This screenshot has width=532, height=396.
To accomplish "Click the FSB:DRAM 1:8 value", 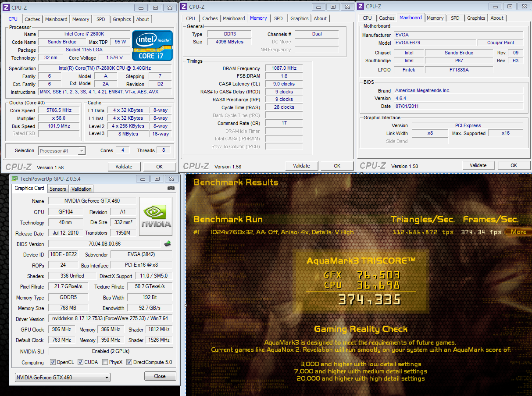I will [284, 76].
